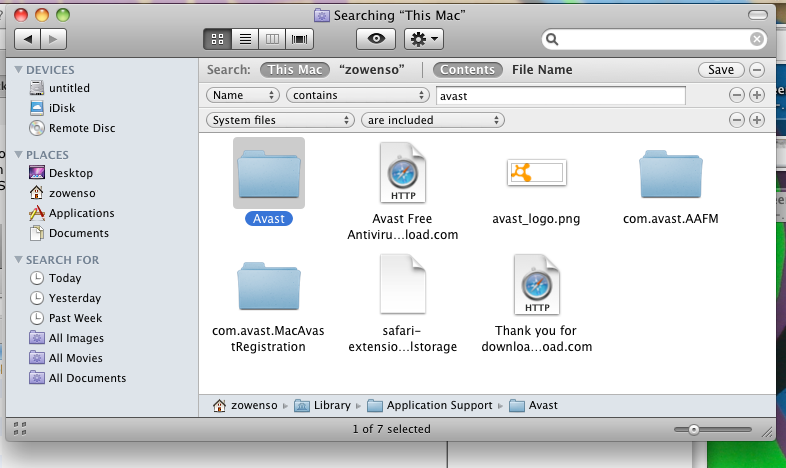Switch to Cover Flow view
The height and width of the screenshot is (468, 786).
click(299, 39)
